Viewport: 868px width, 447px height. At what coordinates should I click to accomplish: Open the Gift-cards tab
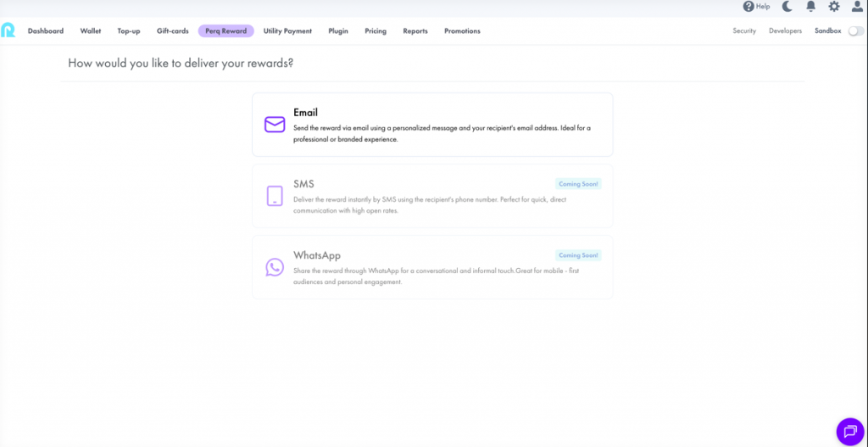[173, 31]
